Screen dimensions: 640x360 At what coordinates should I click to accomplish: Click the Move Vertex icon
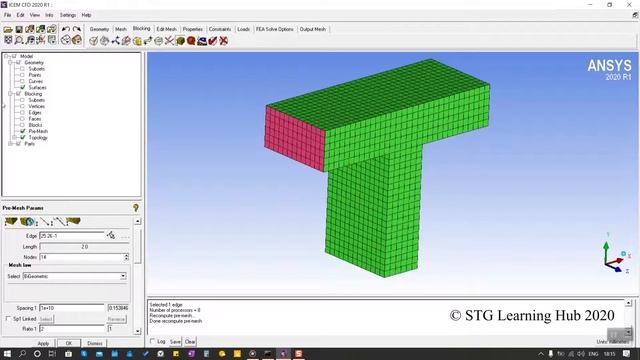[x=148, y=41]
